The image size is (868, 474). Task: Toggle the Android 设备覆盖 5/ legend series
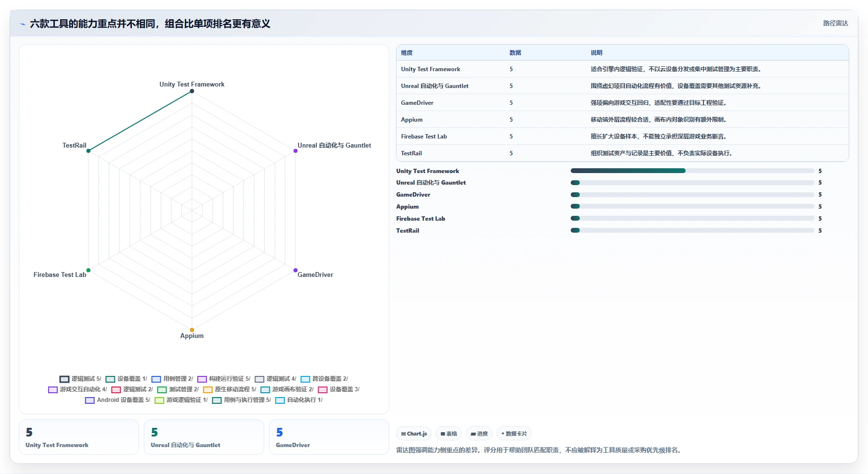click(x=117, y=400)
